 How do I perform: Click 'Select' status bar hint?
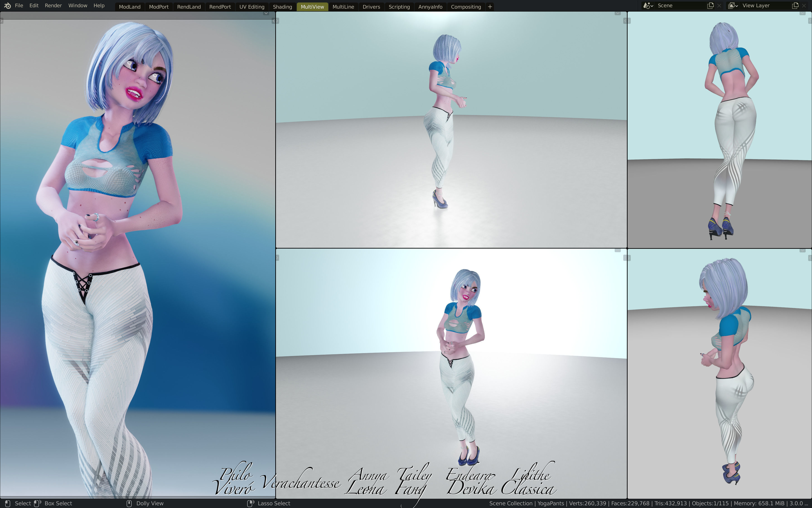23,503
